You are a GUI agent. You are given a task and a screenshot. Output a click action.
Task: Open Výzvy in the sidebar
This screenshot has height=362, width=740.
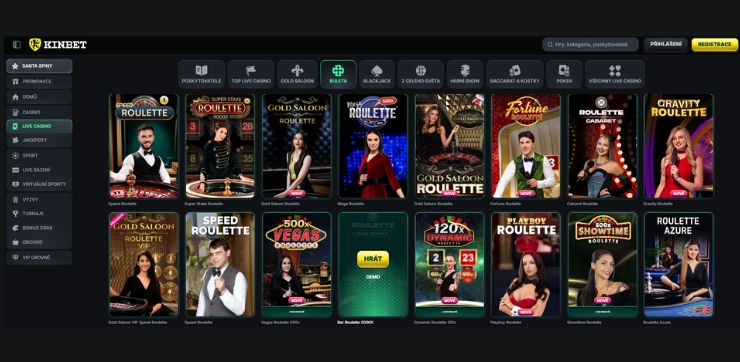point(39,200)
